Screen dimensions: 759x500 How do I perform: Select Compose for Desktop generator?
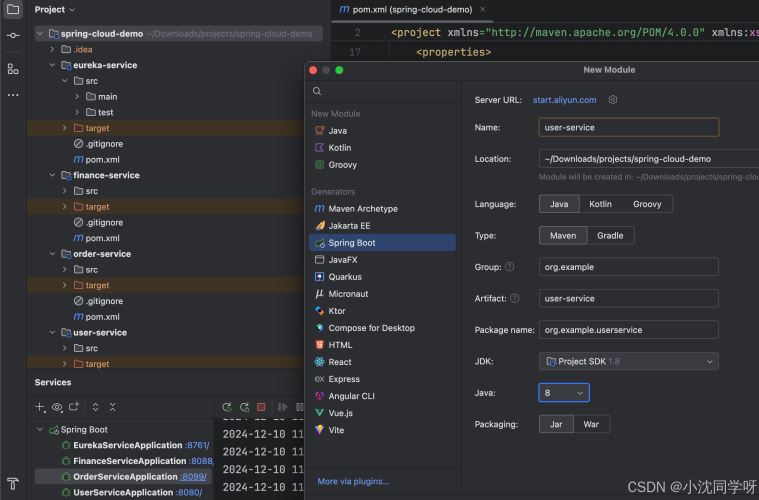pyautogui.click(x=382, y=328)
